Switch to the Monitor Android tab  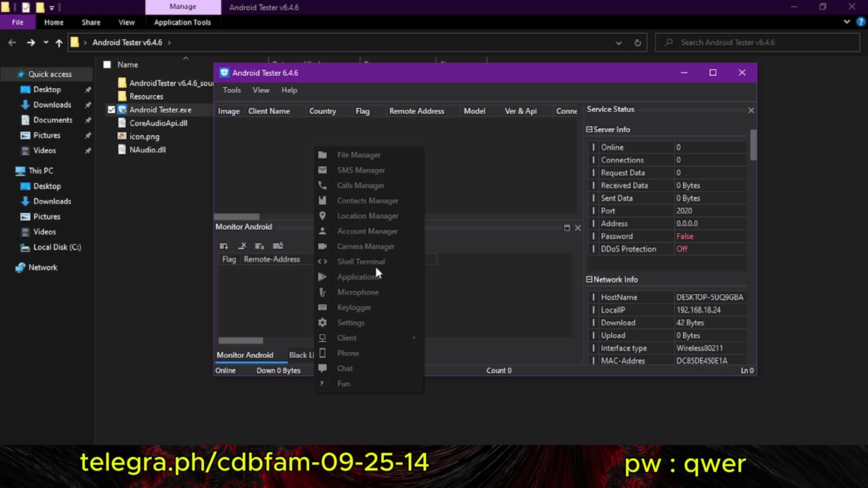click(245, 355)
